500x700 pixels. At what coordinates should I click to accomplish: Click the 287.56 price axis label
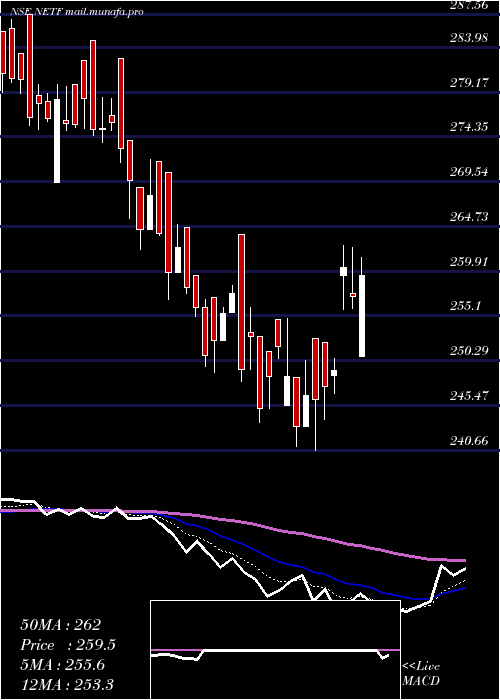click(x=469, y=5)
